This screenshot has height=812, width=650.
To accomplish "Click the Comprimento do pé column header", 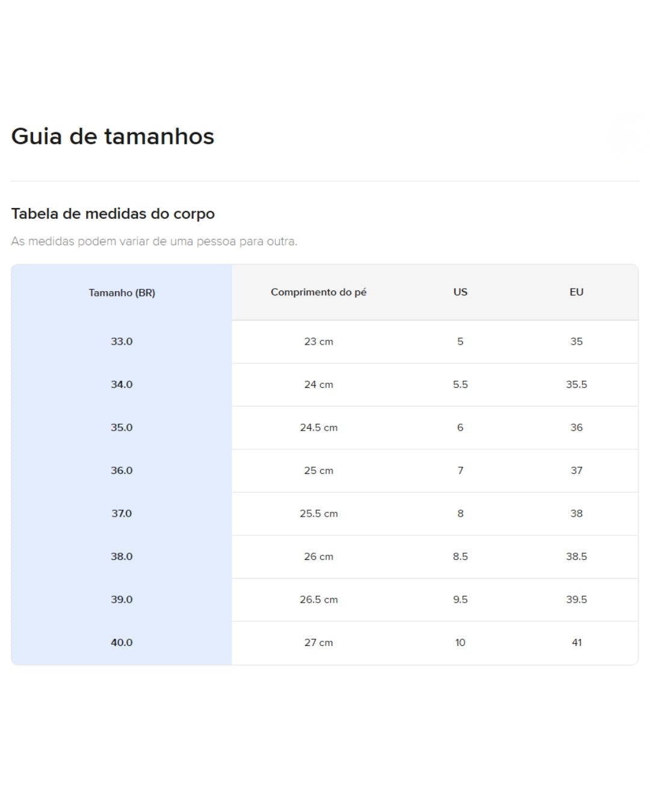I will [318, 292].
